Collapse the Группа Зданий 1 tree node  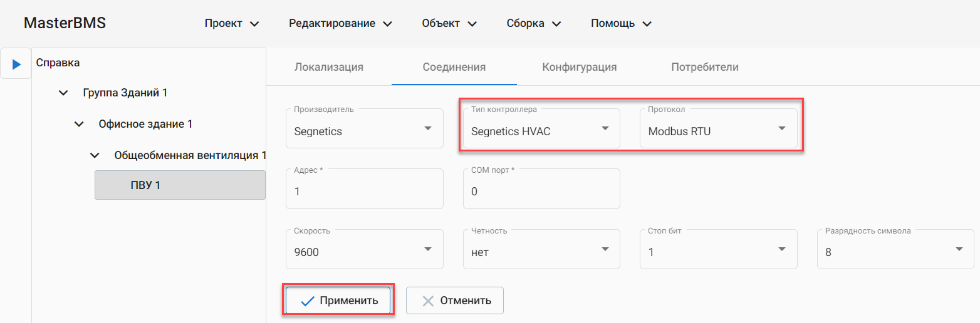pos(63,93)
